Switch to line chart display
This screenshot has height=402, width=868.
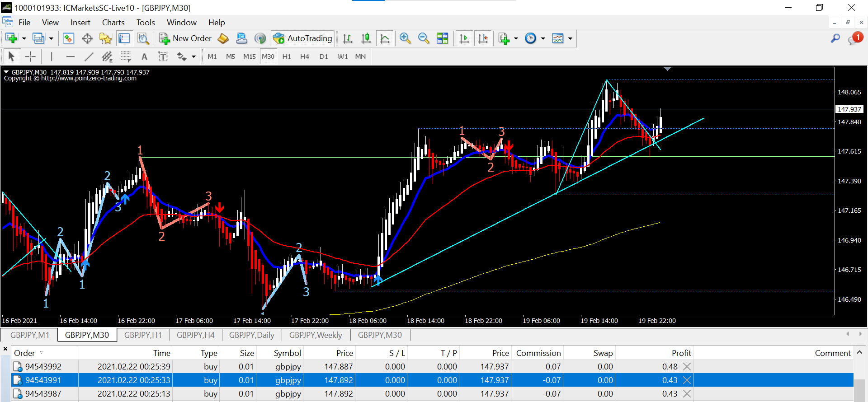point(385,38)
